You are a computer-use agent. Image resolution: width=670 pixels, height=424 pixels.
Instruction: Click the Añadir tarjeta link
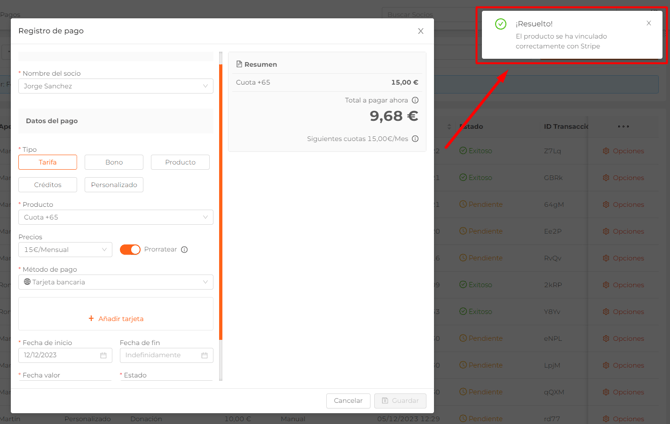(x=116, y=319)
